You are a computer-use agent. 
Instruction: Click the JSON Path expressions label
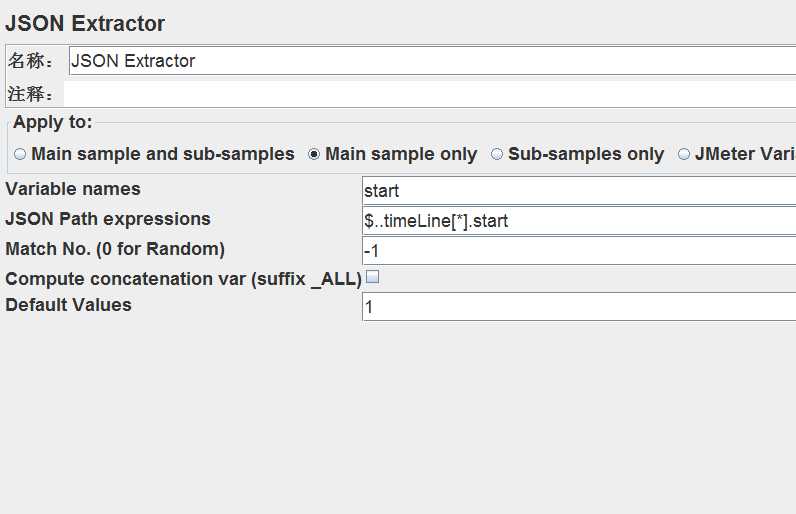108,219
